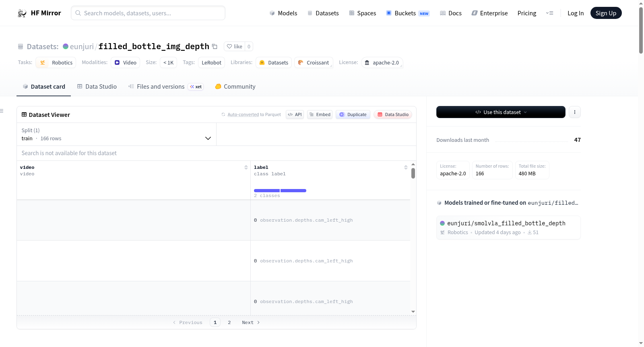Go to Previous page
This screenshot has height=347, width=644.
(x=188, y=322)
